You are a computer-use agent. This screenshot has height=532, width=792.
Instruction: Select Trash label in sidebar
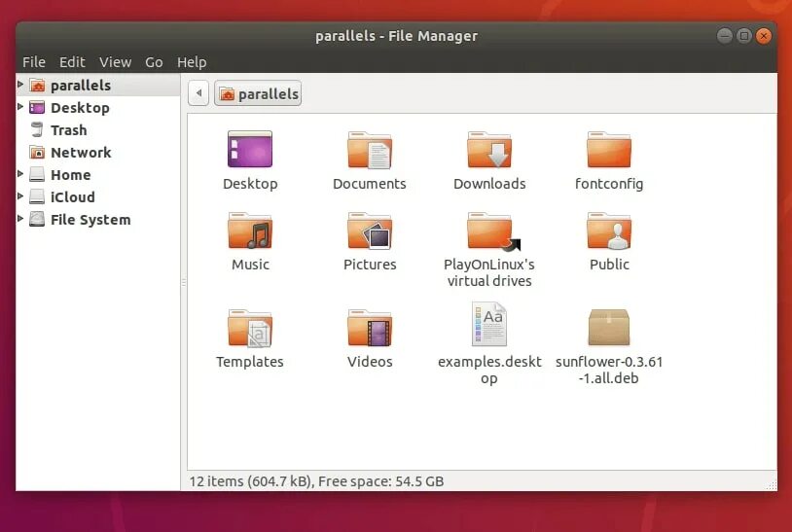[x=69, y=130]
